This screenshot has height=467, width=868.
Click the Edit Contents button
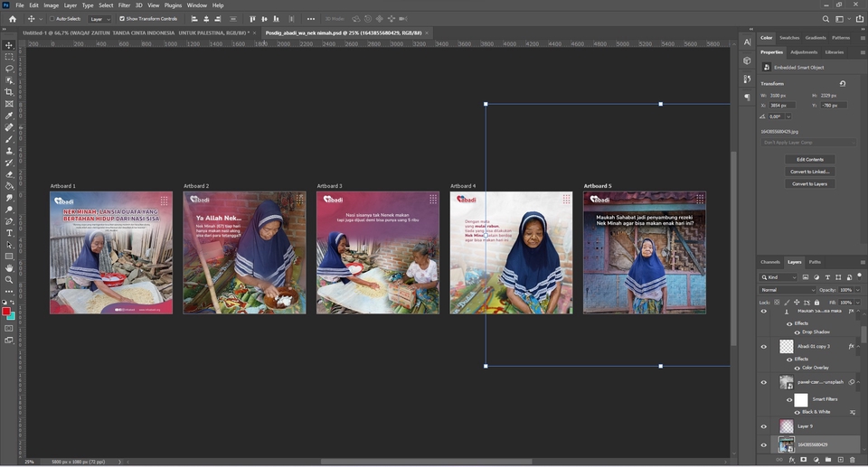[x=810, y=159]
